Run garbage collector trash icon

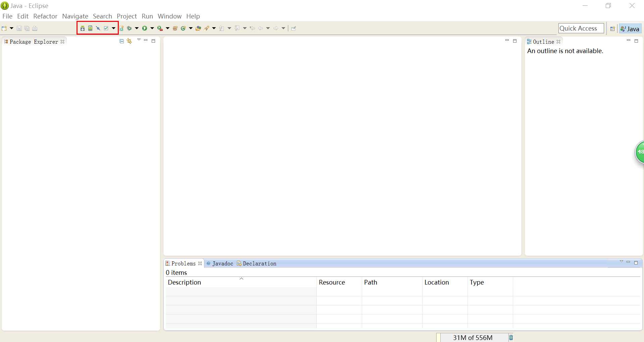pos(511,338)
